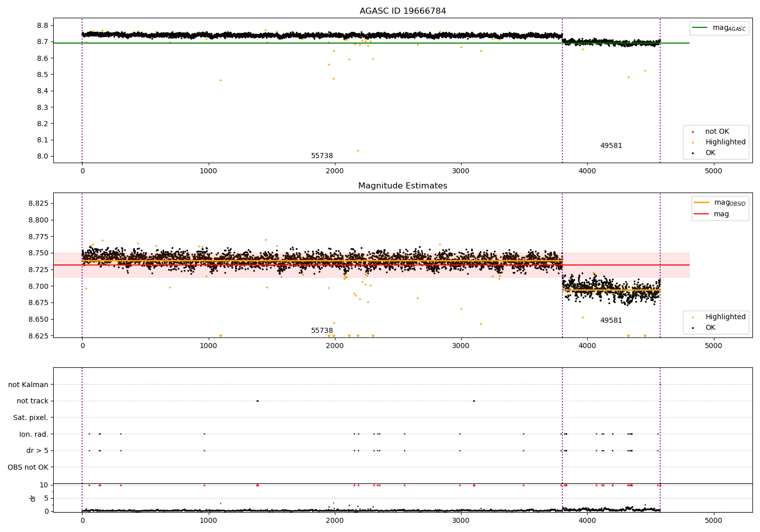The width and height of the screenshot is (760, 532).
Task: Click the 'Ion. rad.' row label
Action: point(34,434)
